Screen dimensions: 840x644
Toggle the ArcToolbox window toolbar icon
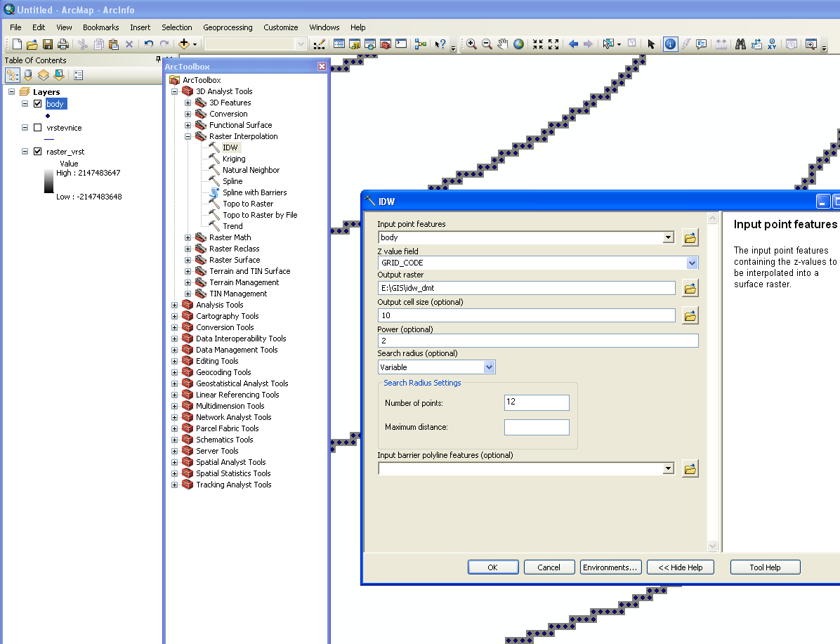pos(385,44)
